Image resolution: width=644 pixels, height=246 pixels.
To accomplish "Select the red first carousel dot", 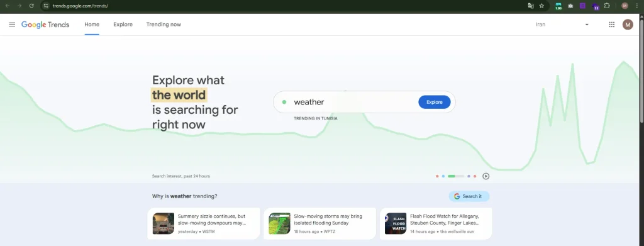I will click(437, 176).
